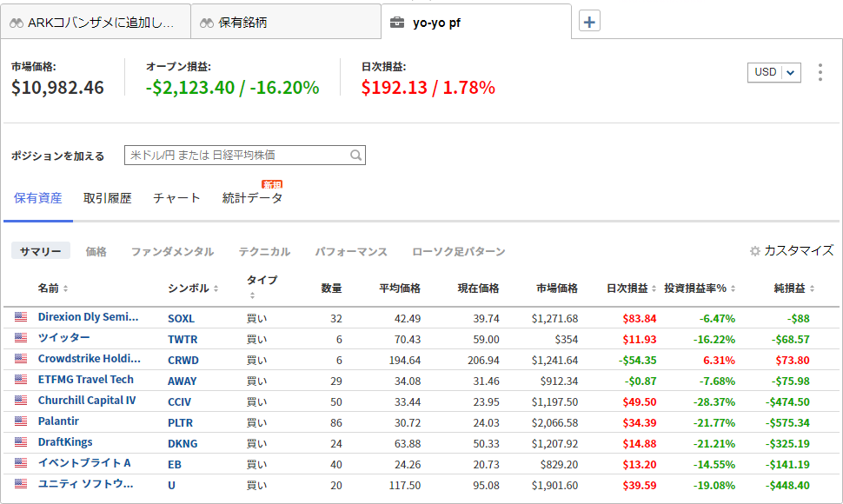Viewport: 843px width, 504px height.
Task: Select the テクニカル view
Action: click(264, 251)
